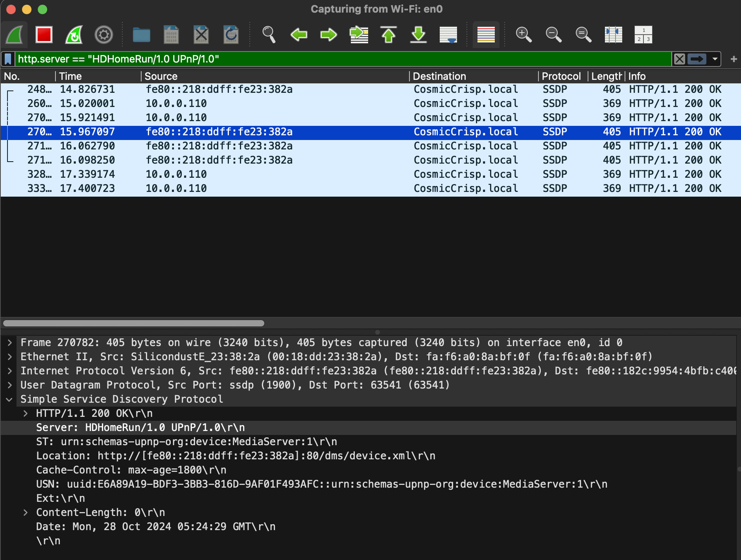Expand Internet Protocol Version 6 section
Image resolution: width=741 pixels, height=560 pixels.
[10, 371]
